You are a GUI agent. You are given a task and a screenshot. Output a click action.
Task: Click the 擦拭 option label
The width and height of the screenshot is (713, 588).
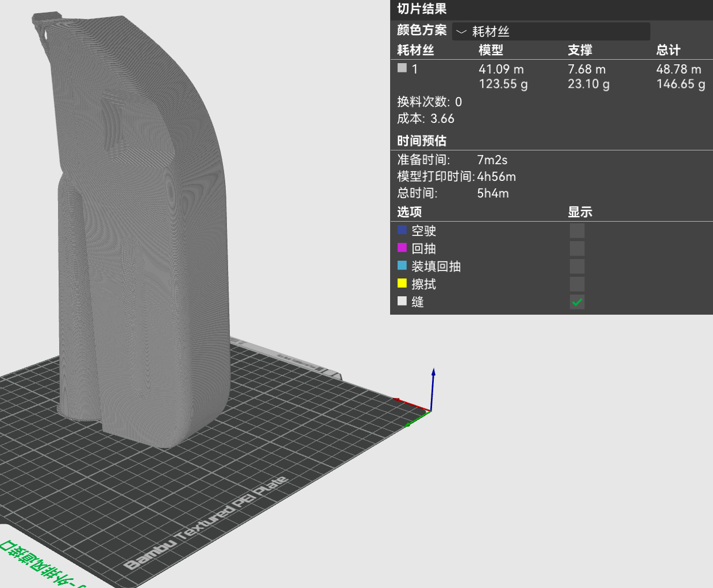pyautogui.click(x=424, y=284)
